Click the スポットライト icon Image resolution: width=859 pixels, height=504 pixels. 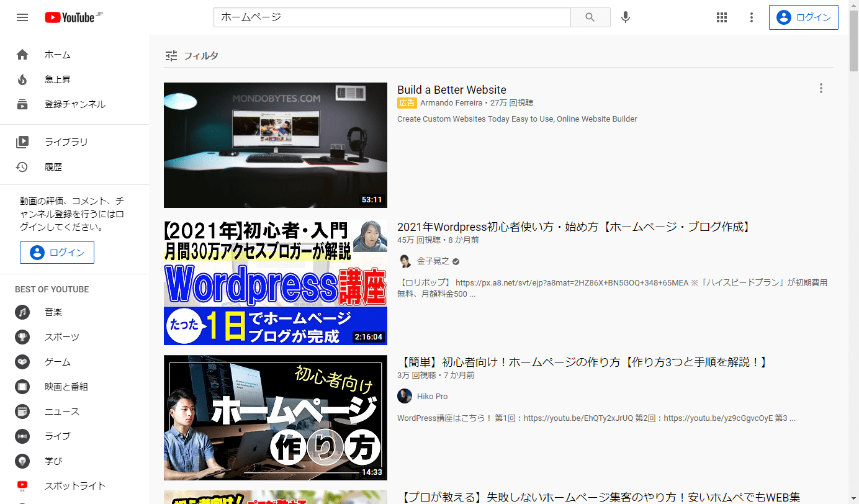(22, 486)
